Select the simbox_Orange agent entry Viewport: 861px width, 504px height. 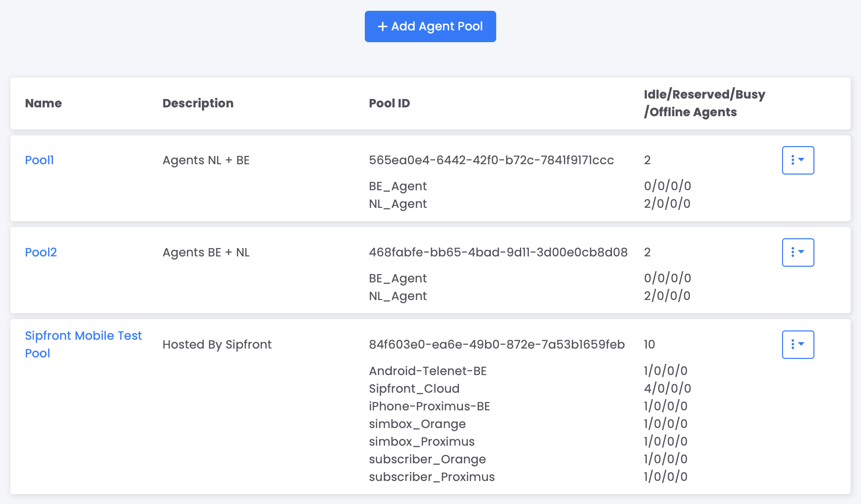coord(417,424)
